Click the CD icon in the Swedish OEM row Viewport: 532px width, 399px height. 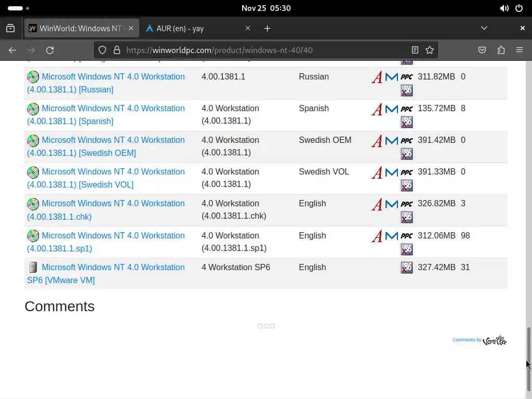(33, 140)
